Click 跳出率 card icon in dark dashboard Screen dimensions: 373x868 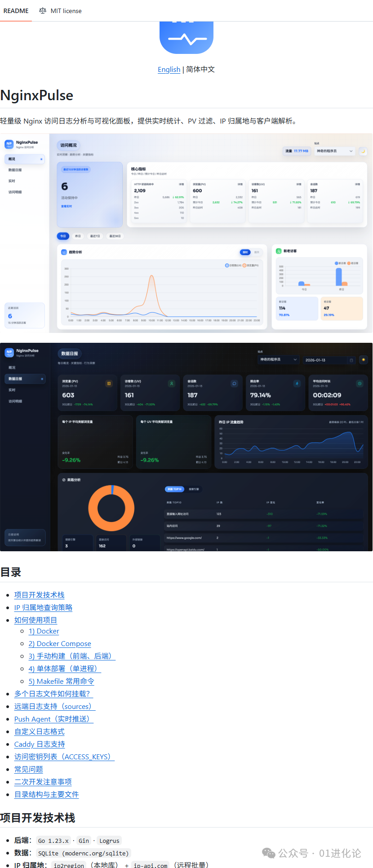click(297, 383)
